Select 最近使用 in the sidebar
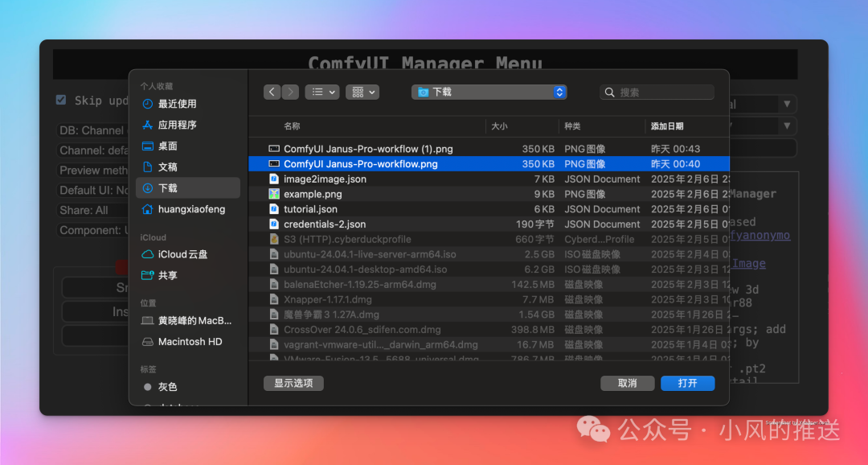 (188, 104)
